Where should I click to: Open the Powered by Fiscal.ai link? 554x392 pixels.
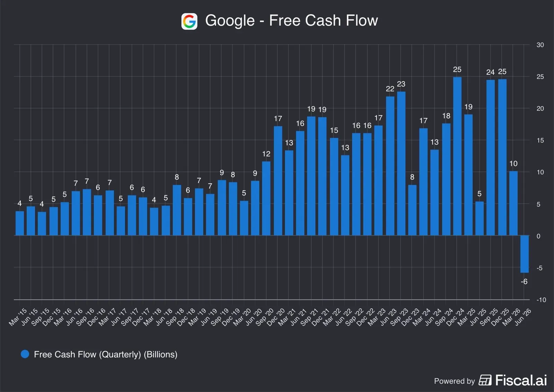(x=490, y=380)
